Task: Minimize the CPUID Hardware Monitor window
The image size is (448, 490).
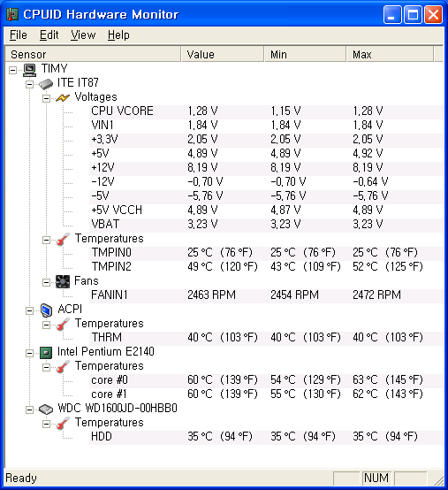Action: coord(392,14)
